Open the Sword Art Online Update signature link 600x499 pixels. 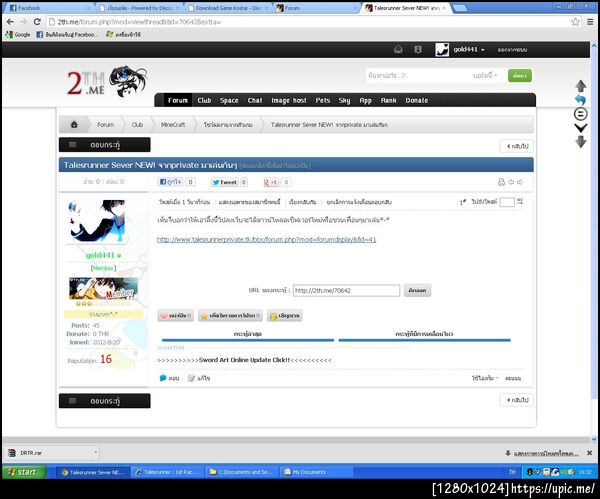point(244,360)
